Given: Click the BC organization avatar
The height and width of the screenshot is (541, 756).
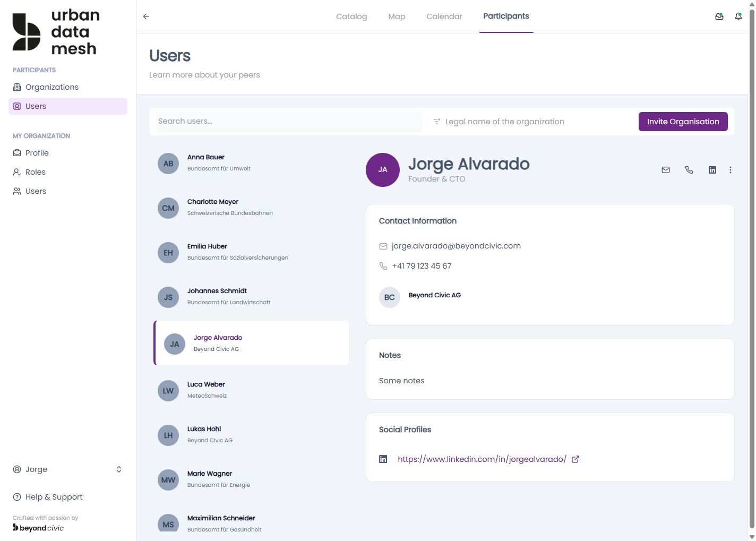Looking at the screenshot, I should coord(390,297).
